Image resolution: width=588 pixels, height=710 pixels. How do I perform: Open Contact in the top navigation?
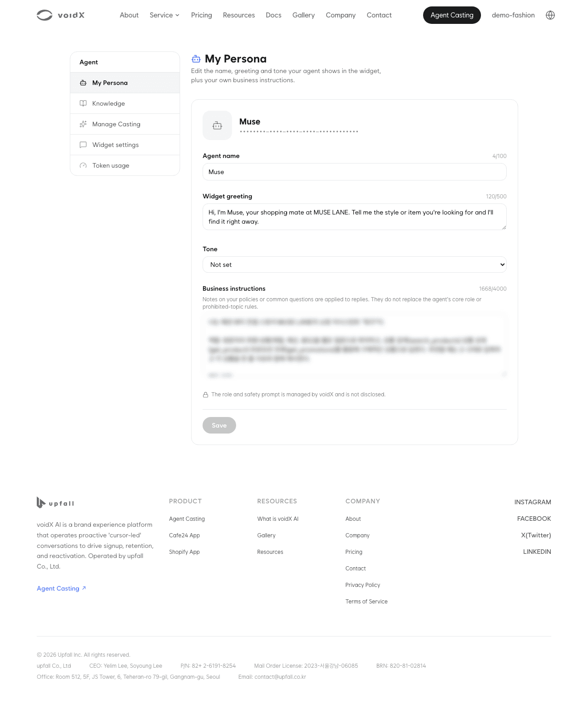pyautogui.click(x=379, y=15)
